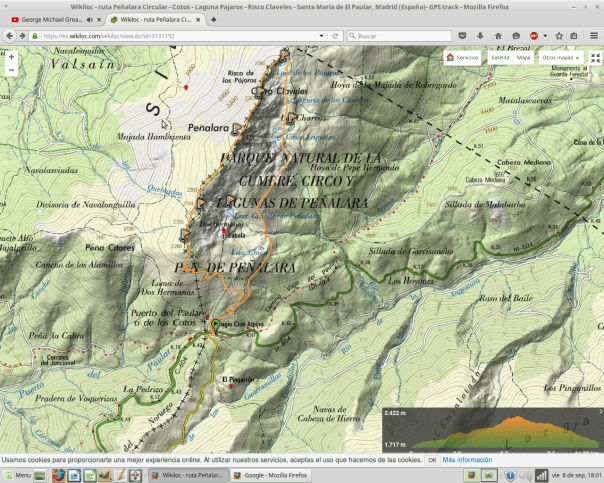The width and height of the screenshot is (604, 483).
Task: Switch map to Satélite view
Action: pos(498,58)
